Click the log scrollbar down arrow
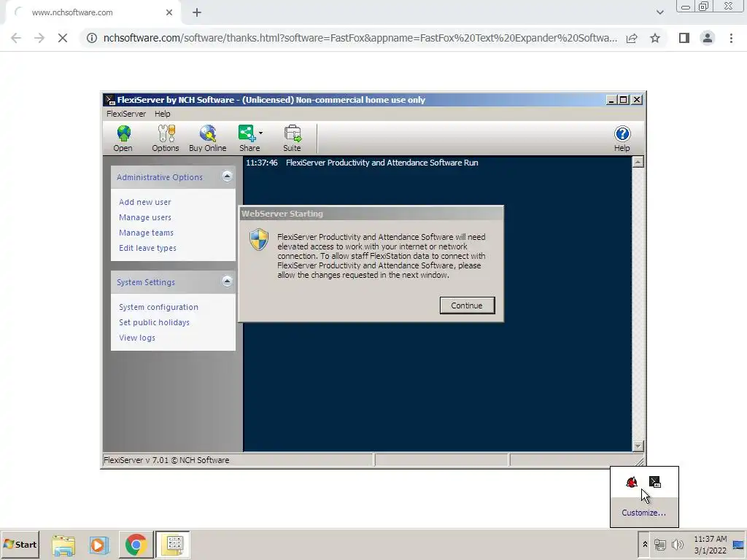The height and width of the screenshot is (560, 747). [638, 446]
